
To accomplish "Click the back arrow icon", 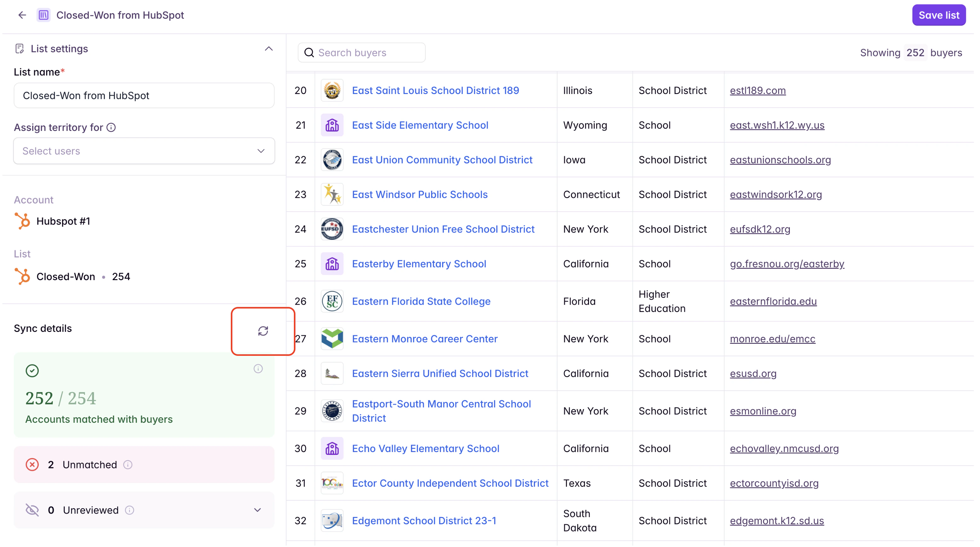I will coord(22,15).
